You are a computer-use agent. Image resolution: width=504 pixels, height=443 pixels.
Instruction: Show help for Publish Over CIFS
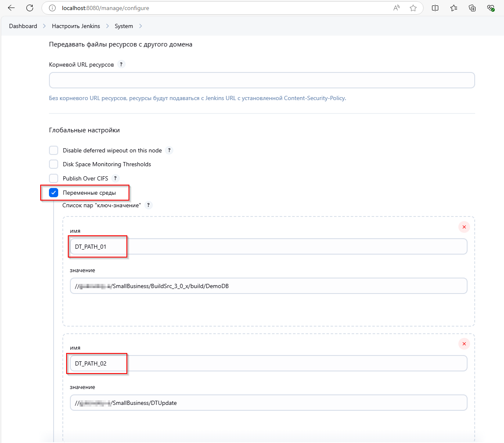coord(115,178)
